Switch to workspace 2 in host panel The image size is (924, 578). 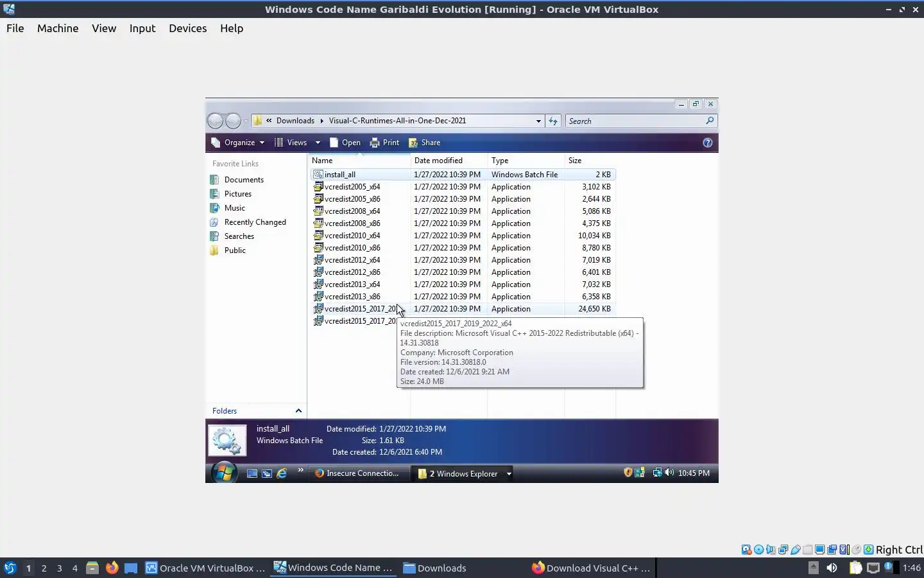[x=44, y=568]
